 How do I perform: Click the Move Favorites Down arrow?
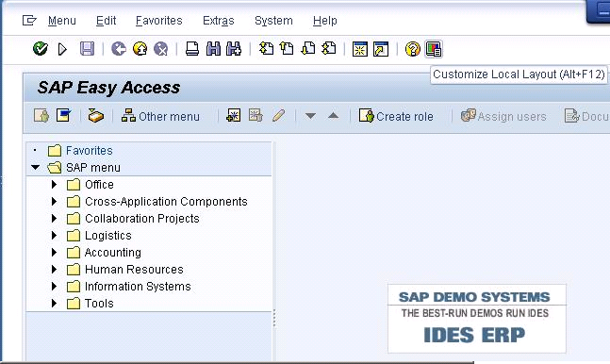(310, 116)
